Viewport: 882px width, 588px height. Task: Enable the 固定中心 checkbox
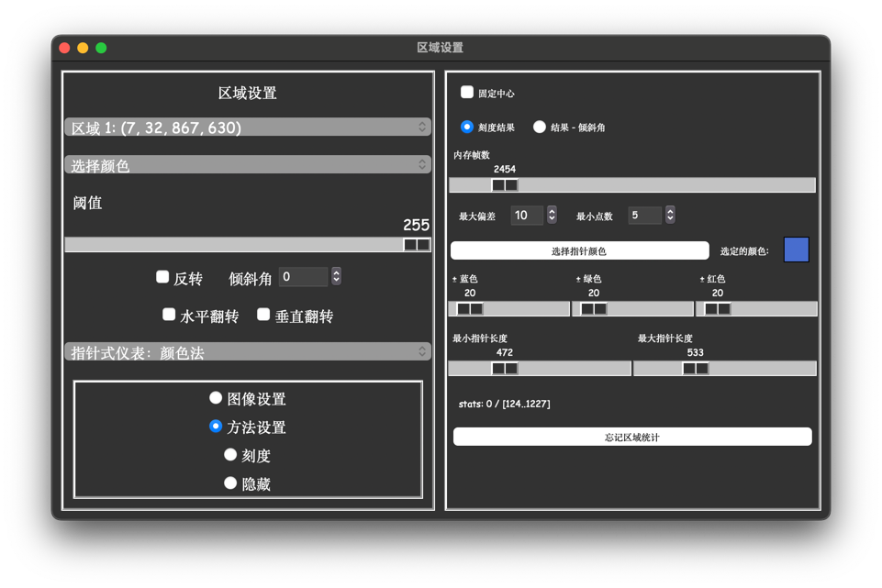point(467,93)
